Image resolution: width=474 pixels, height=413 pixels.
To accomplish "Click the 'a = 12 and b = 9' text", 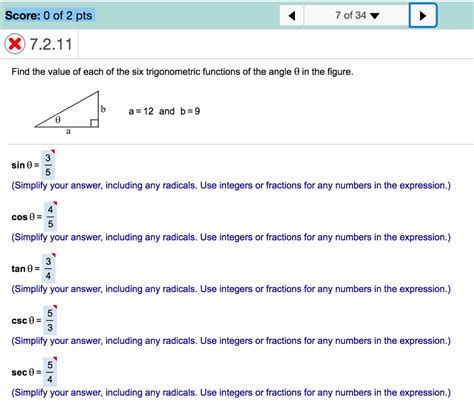I will (164, 111).
